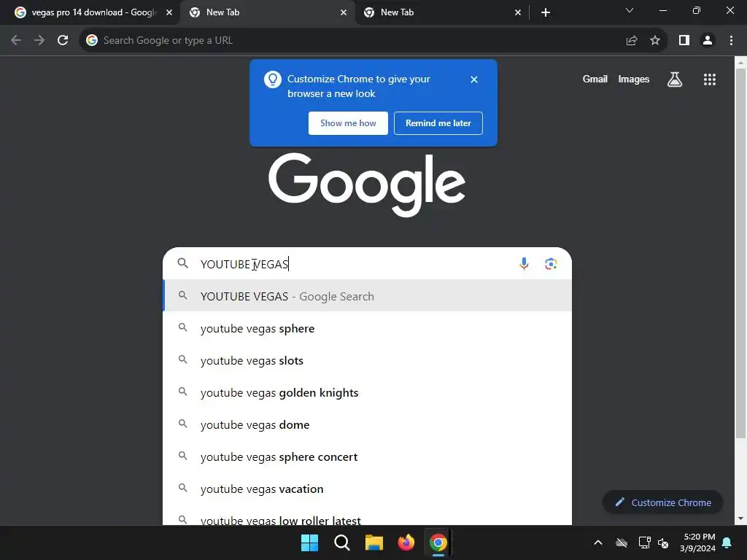This screenshot has height=560, width=747.
Task: Choose youtube vegas dome suggestion
Action: pos(368,424)
